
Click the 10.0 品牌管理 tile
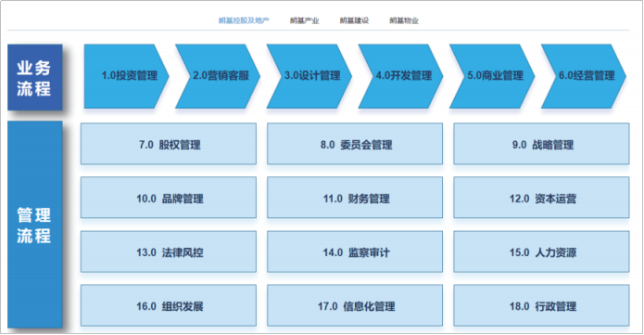click(x=169, y=198)
